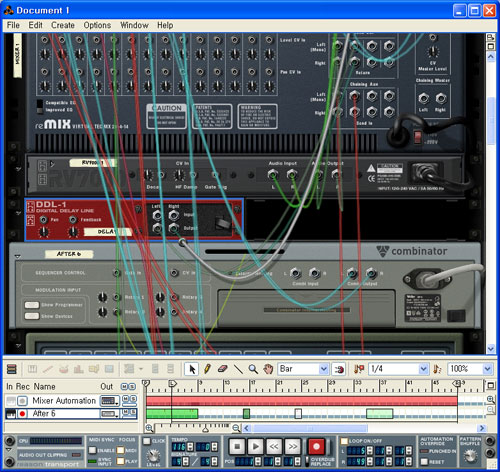Click vertical zoom-in icon beside track lanes
The height and width of the screenshot is (472, 500).
pos(490,399)
